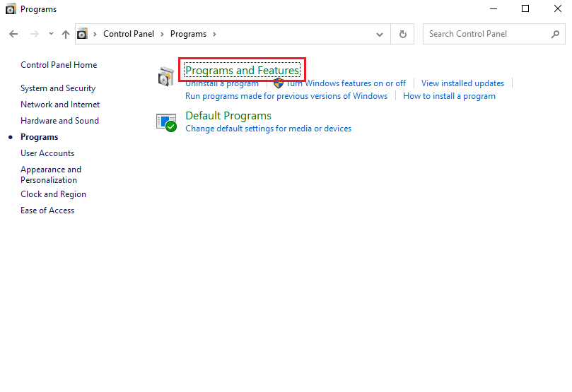Viewport: 572px width, 392px height.
Task: Open User Accounts category
Action: (x=47, y=153)
